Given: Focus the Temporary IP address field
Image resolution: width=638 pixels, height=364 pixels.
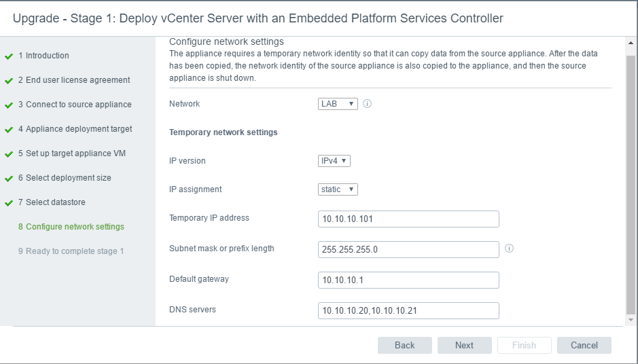Looking at the screenshot, I should (x=408, y=219).
